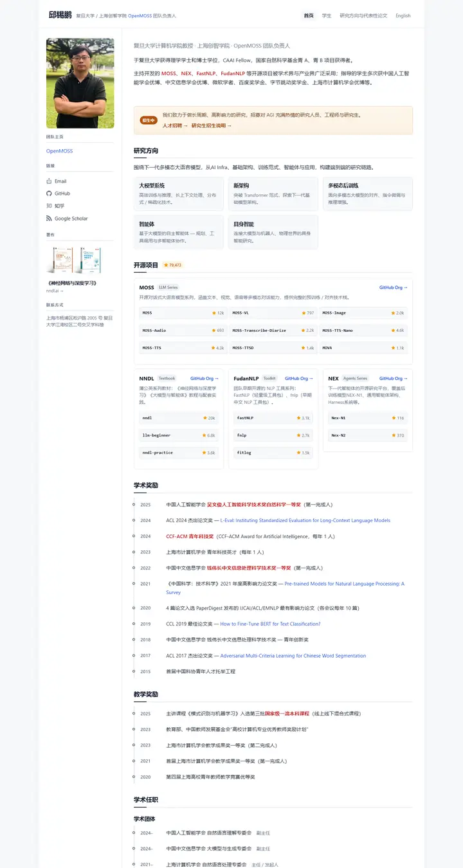Click the GitHub icon in sidebar
The width and height of the screenshot is (463, 868).
click(x=49, y=194)
